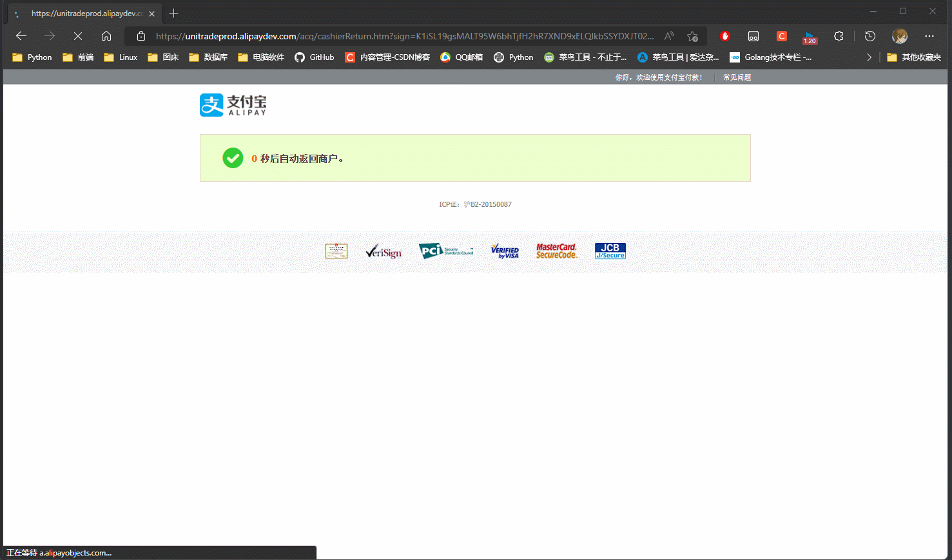Open the browser home page
Screen dimensions: 952x560
click(x=106, y=36)
